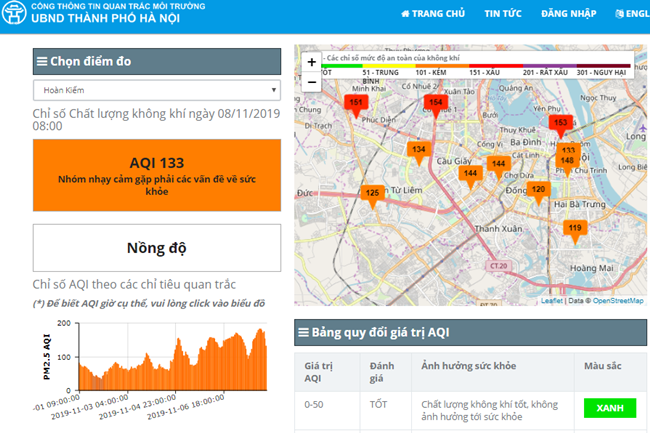Click the orange marker labeled 148

(567, 161)
